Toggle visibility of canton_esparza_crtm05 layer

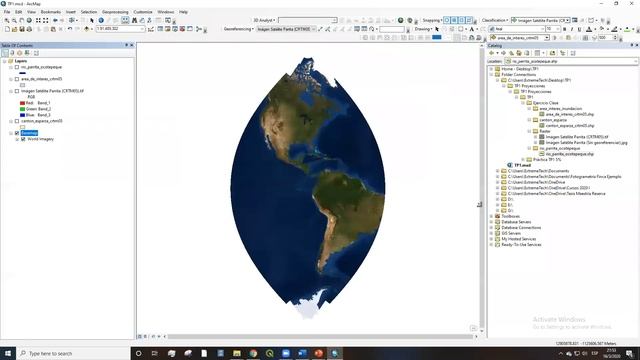click(17, 121)
